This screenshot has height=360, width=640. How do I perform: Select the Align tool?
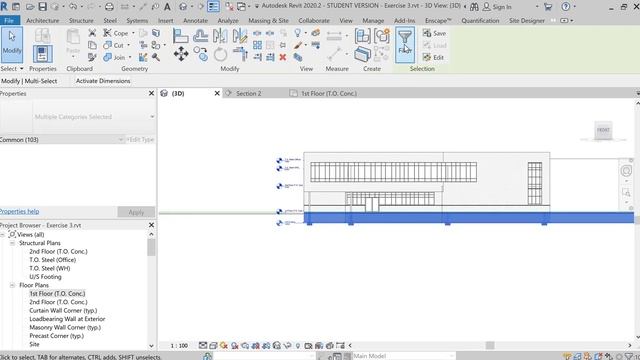pyautogui.click(x=180, y=36)
